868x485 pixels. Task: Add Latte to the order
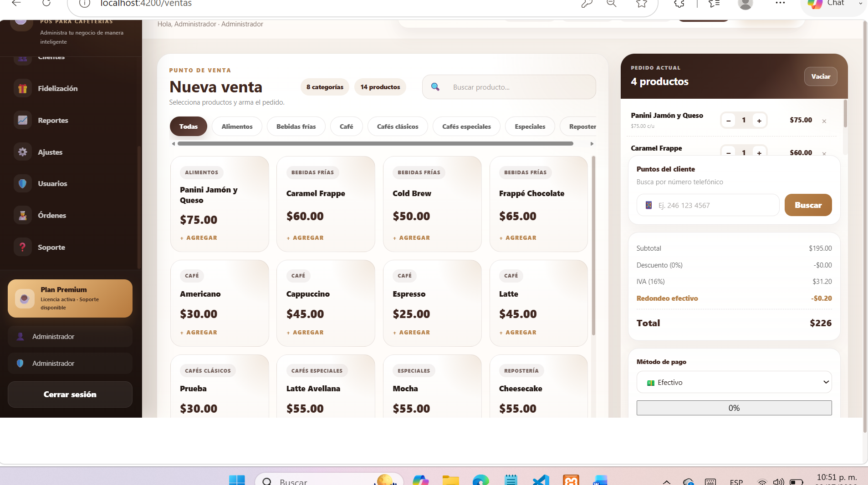(x=518, y=333)
